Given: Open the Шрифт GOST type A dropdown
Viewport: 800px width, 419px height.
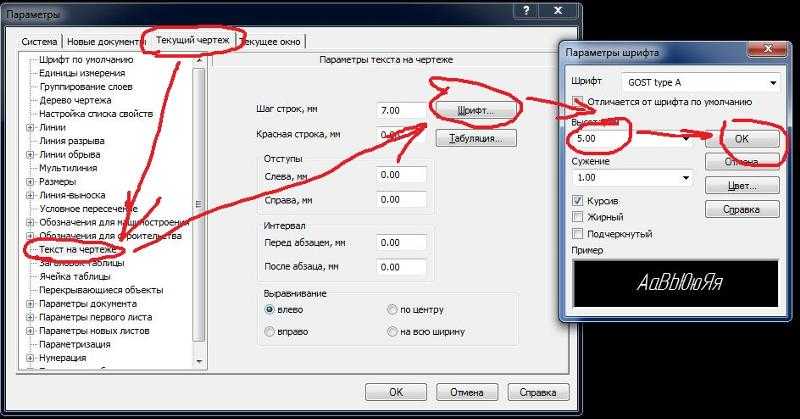Looking at the screenshot, I should [x=773, y=83].
